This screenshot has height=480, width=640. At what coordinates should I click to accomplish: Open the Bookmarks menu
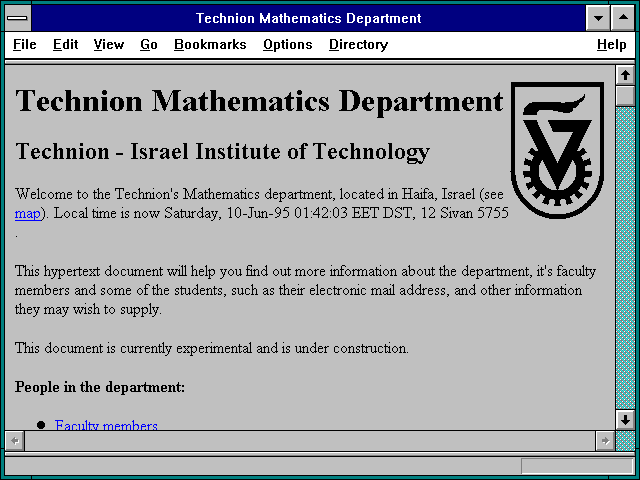point(210,44)
